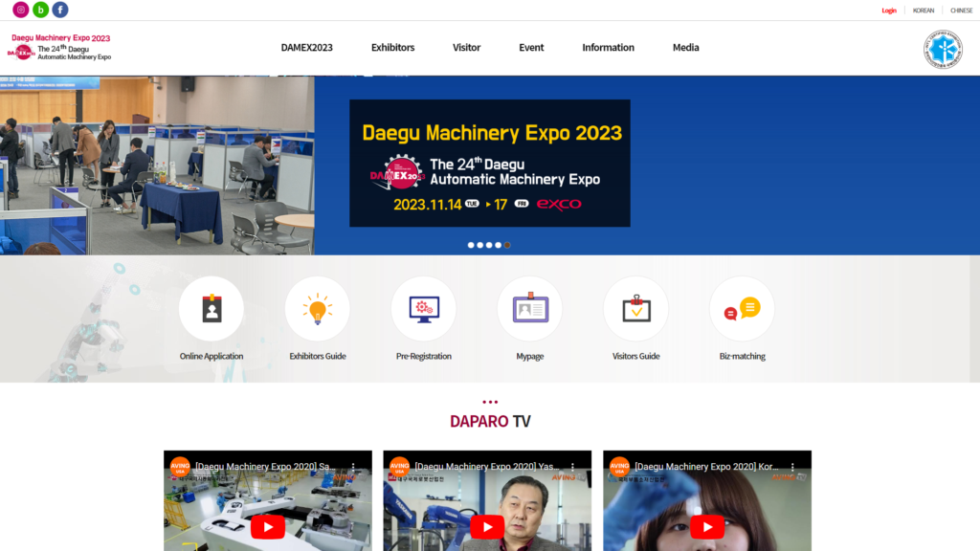Open the Visitor menu

pyautogui.click(x=466, y=48)
